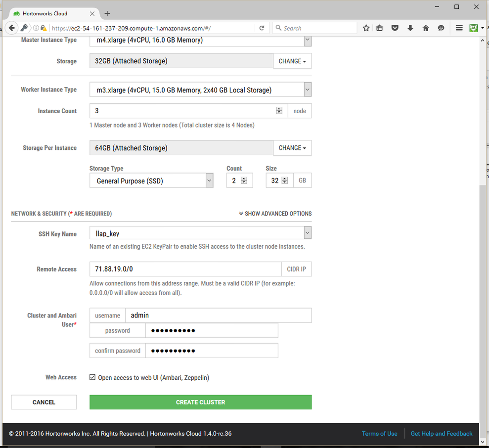494x448 pixels.
Task: Open the Downloads panel
Action: 410,28
